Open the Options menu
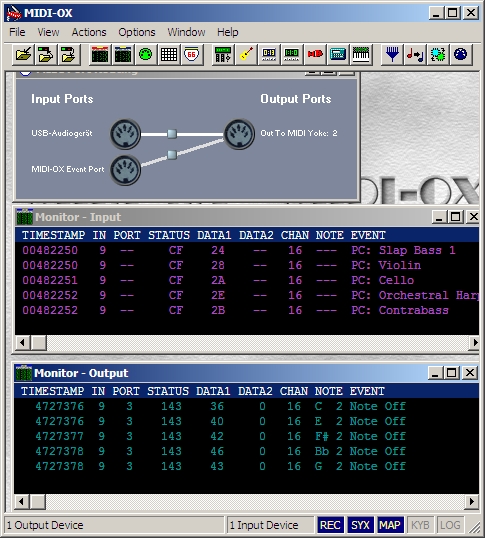Viewport: 485px width, 538px height. point(137,32)
